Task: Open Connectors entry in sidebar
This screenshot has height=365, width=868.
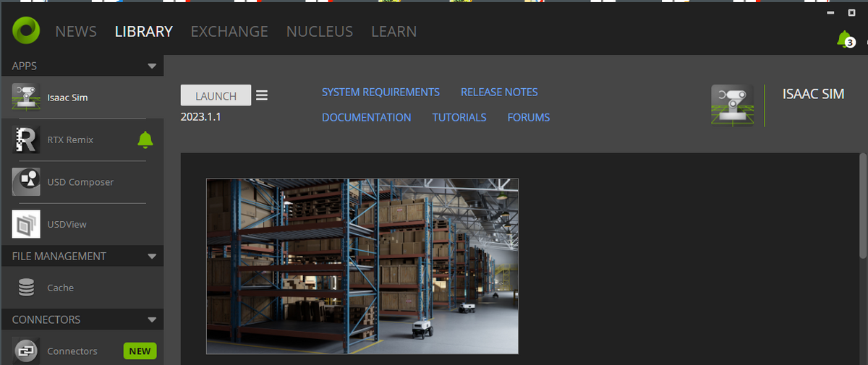Action: [82, 351]
